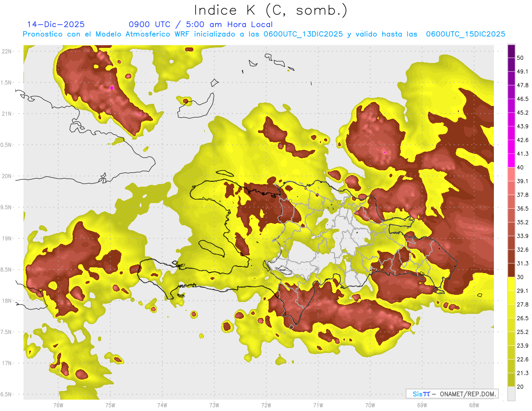This screenshot has height=411, width=532.
Task: Click the '22.6' colorbar label
Action: [523, 360]
